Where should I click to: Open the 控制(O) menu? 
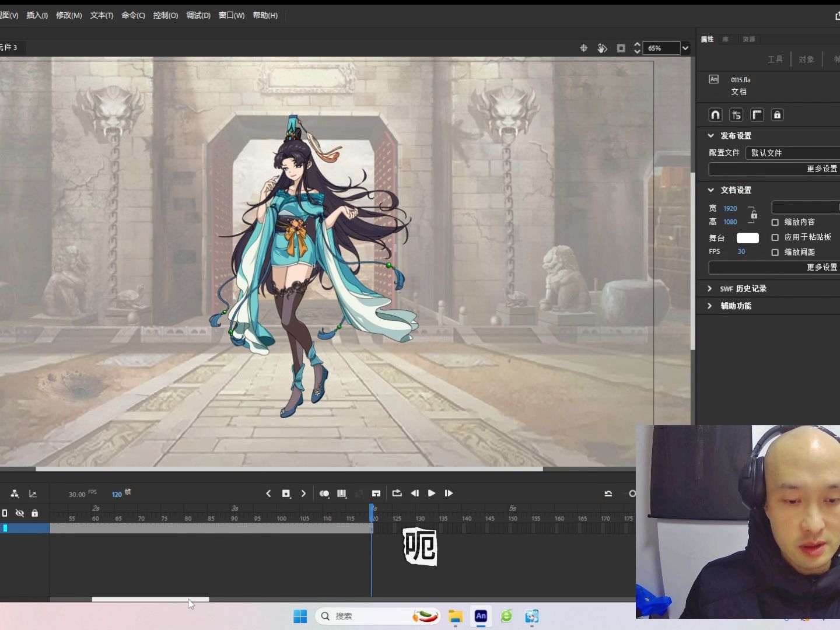tap(165, 15)
